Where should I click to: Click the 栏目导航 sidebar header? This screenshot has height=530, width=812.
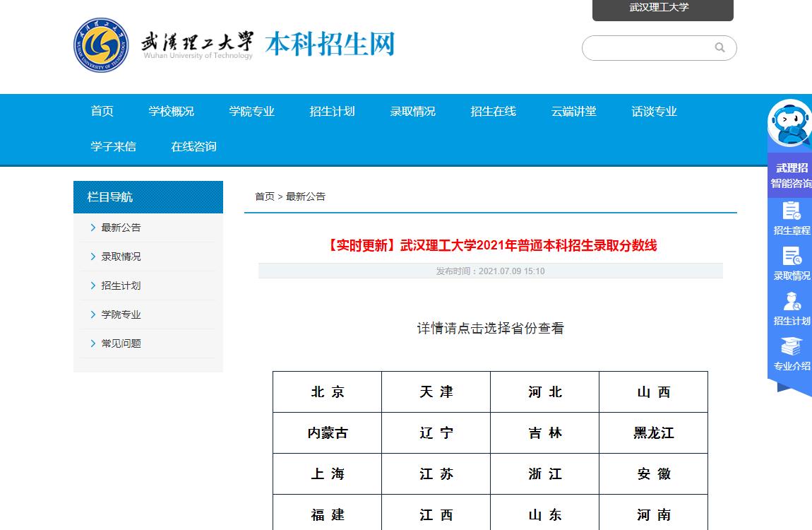[148, 197]
